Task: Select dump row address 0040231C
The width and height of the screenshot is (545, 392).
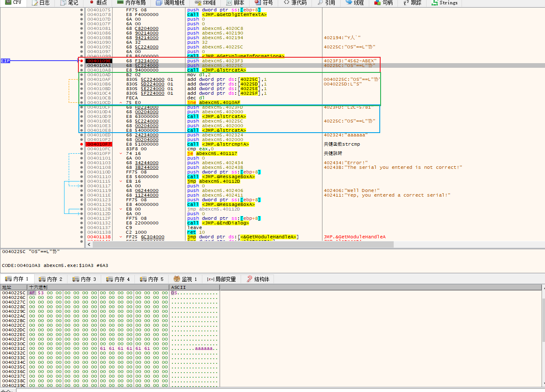Action: coord(13,348)
